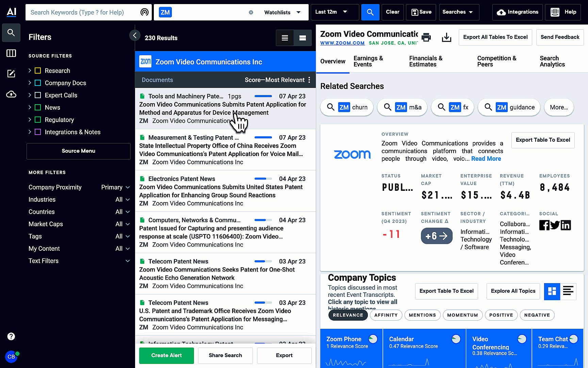The height and width of the screenshot is (368, 588).
Task: Click the Share Search button
Action: tap(225, 355)
